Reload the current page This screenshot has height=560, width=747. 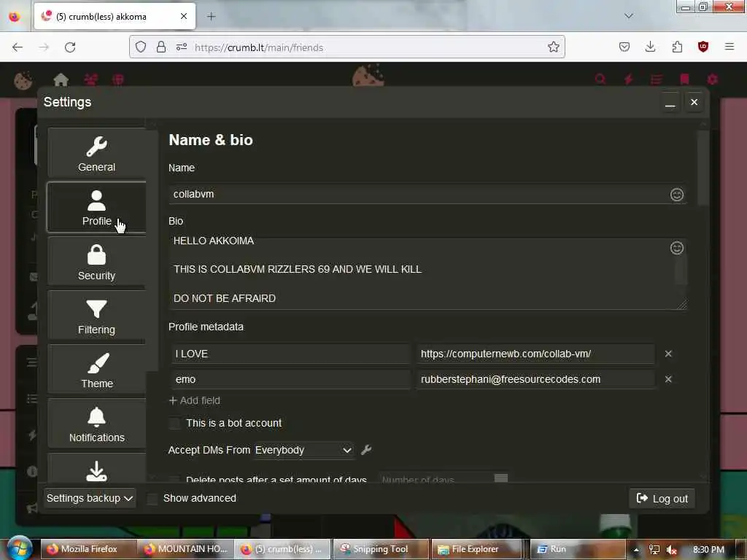point(70,47)
